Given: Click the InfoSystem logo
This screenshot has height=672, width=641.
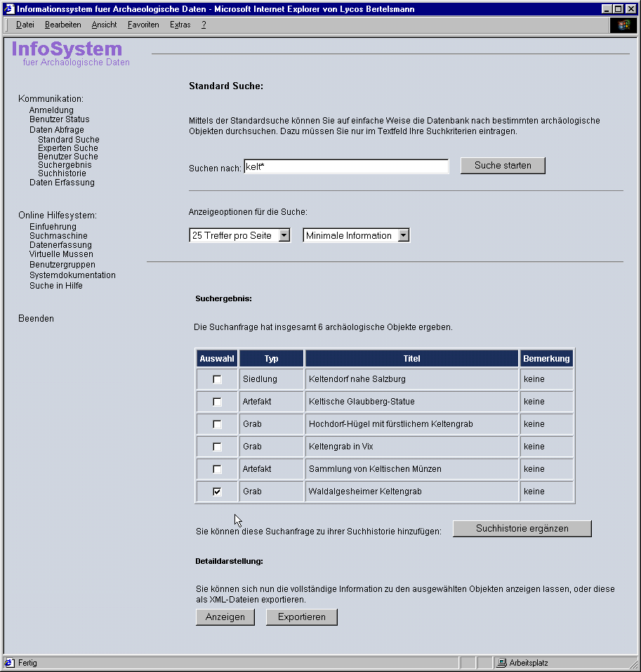Looking at the screenshot, I should [71, 53].
